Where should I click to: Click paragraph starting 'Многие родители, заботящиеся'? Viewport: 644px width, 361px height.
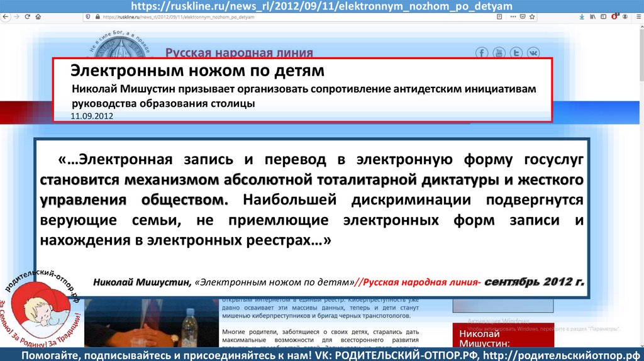[320, 338]
